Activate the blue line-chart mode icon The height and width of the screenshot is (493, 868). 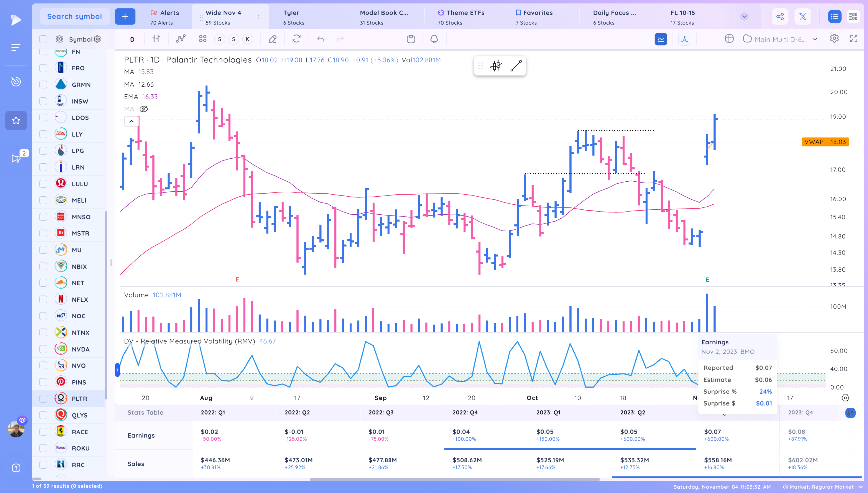[661, 39]
